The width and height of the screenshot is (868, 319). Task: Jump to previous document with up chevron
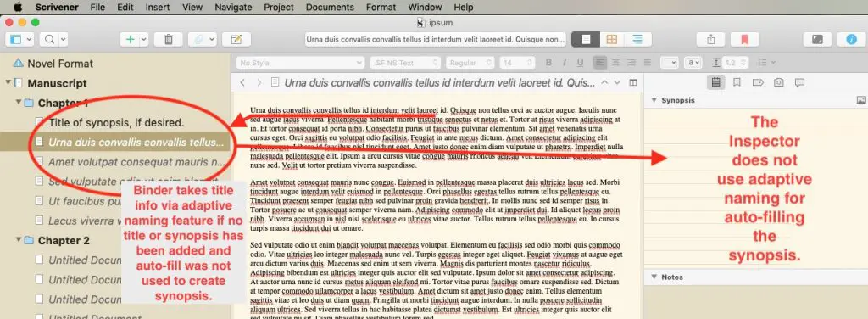[604, 83]
